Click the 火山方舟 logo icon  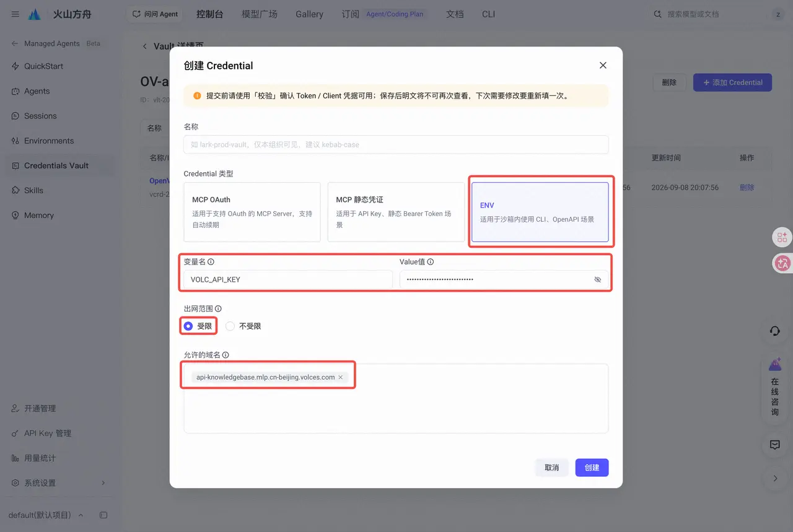point(35,14)
